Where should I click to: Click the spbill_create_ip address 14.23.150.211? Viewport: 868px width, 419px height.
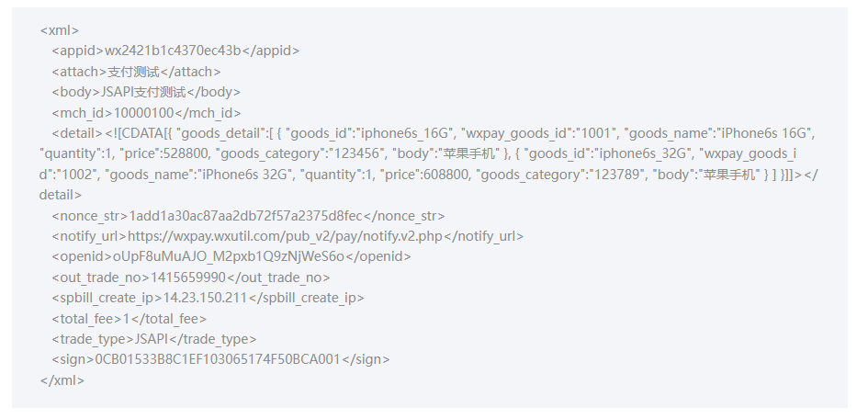click(x=206, y=298)
